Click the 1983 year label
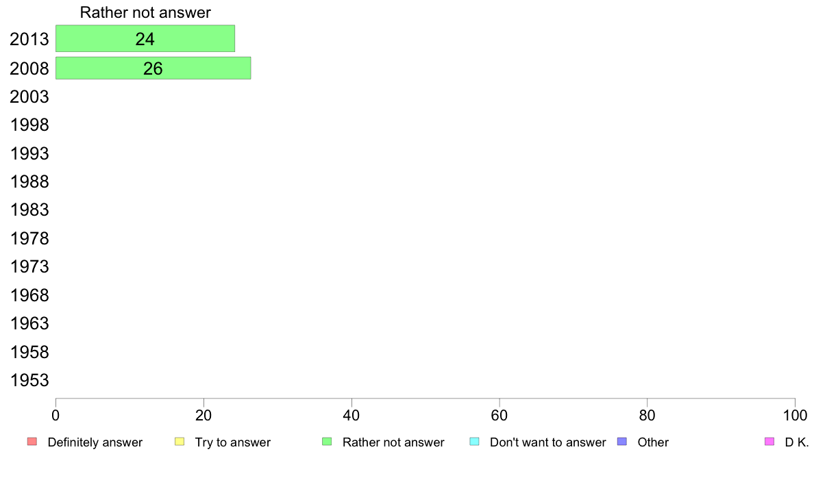Image resolution: width=814 pixels, height=504 pixels. 29,210
